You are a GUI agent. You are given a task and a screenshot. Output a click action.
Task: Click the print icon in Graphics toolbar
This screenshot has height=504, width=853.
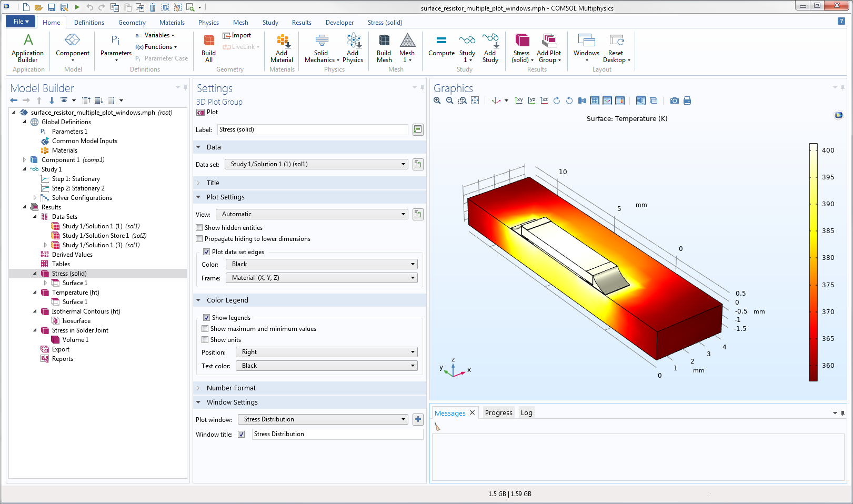(x=687, y=100)
